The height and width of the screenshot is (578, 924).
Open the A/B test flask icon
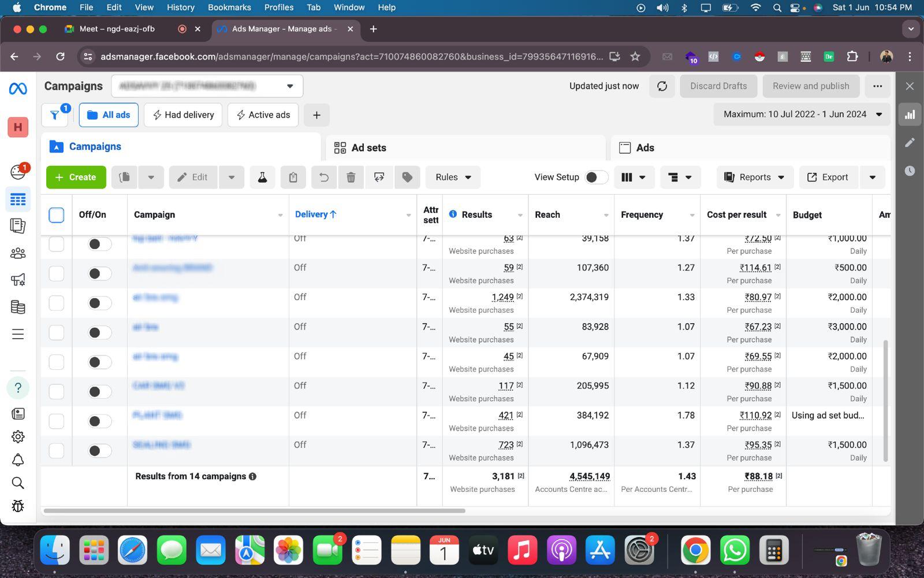262,177
